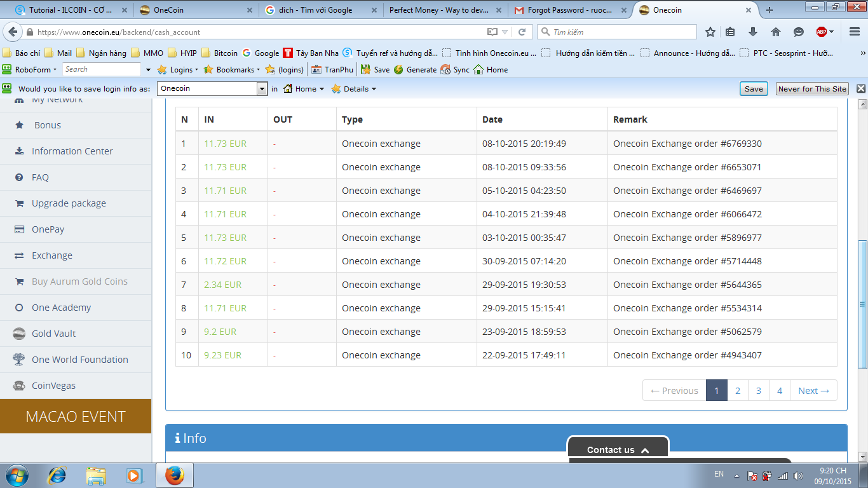Open the Bitcoin bookmarks folder
Screen dimensions: 868x488
(x=220, y=53)
